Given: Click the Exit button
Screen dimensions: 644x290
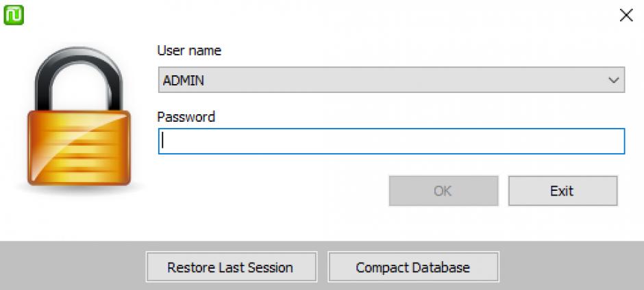Looking at the screenshot, I should [562, 191].
